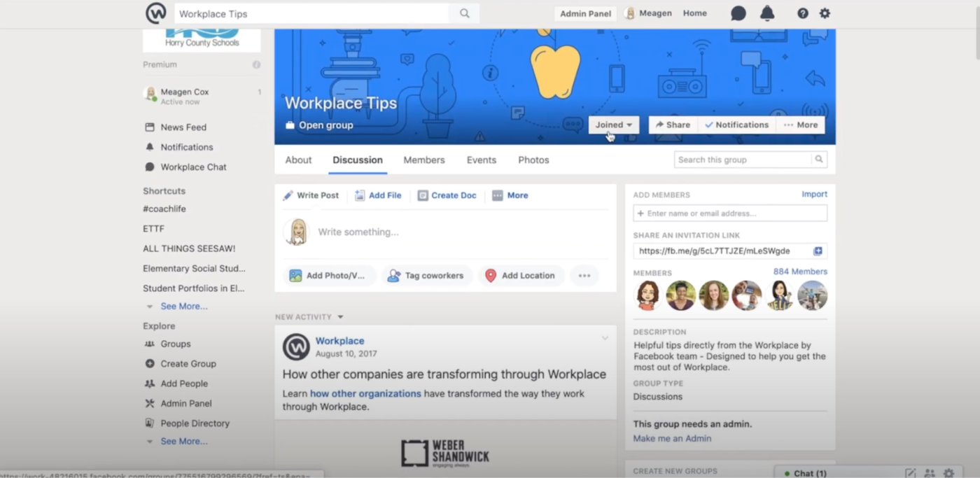Copy the invitation link using the copy icon
The image size is (980, 478).
coord(818,251)
